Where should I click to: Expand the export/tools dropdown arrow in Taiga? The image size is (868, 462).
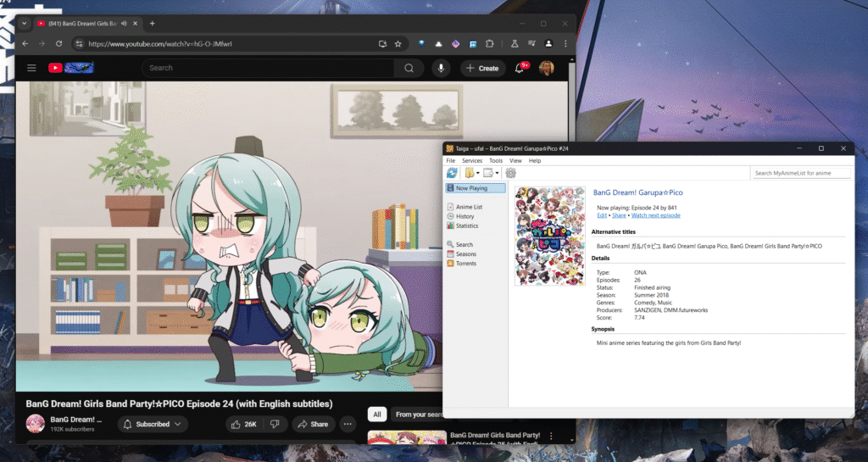497,173
